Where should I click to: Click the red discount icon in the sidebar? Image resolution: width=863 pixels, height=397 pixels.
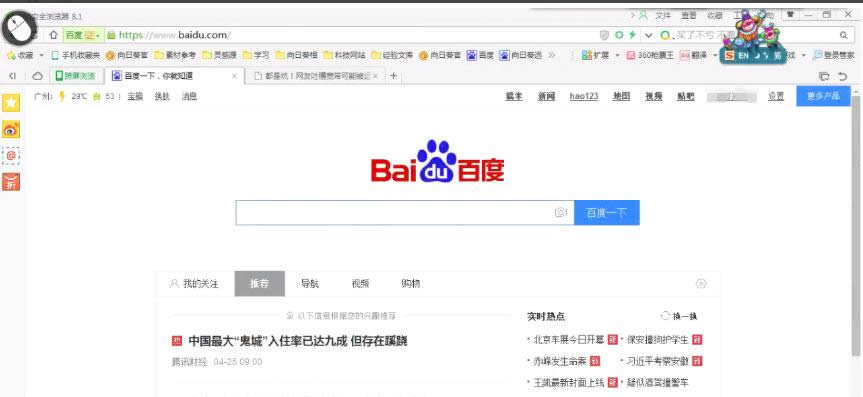click(11, 182)
